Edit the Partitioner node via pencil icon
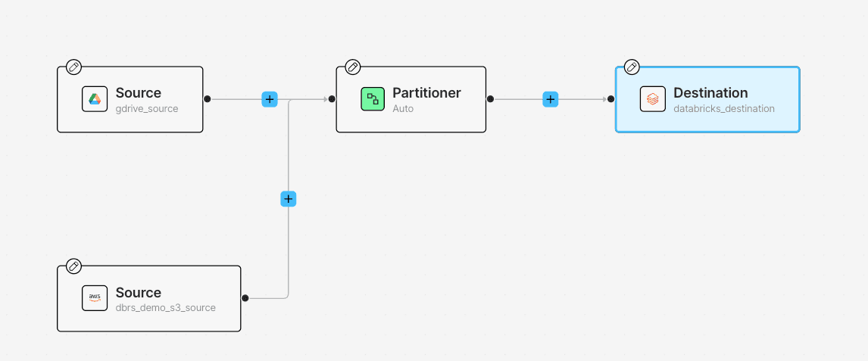 (x=353, y=67)
